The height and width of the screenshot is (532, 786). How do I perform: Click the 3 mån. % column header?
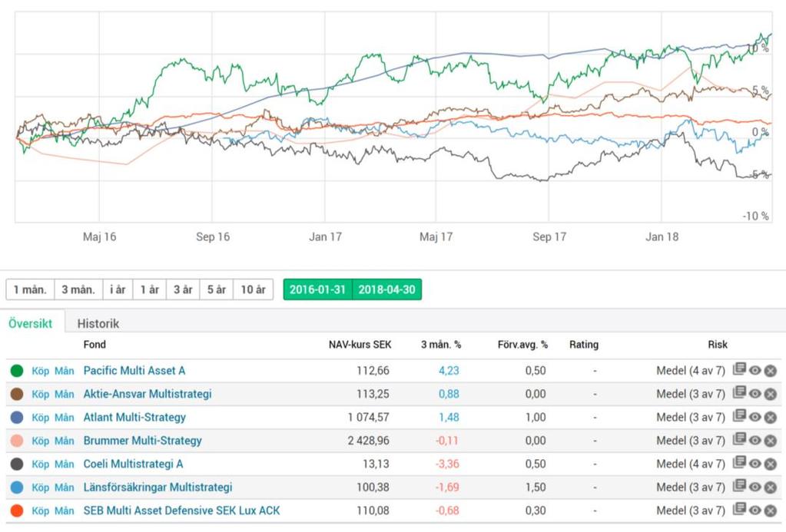(441, 345)
